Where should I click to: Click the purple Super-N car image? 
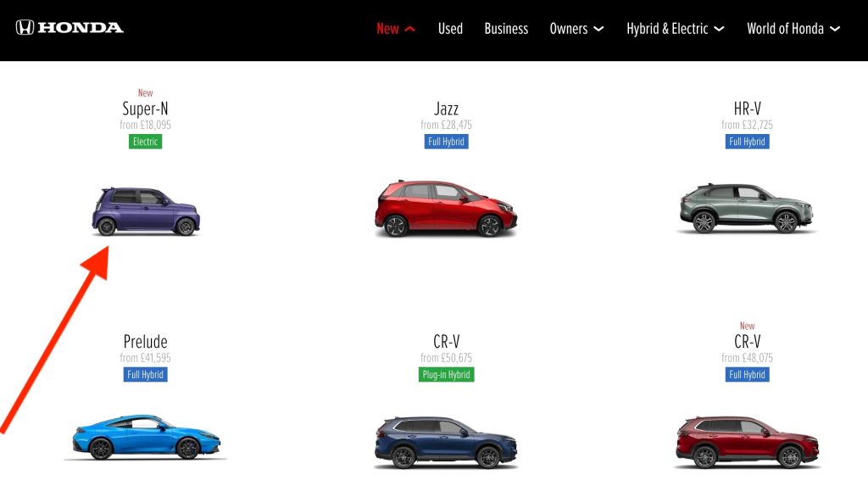click(x=146, y=211)
